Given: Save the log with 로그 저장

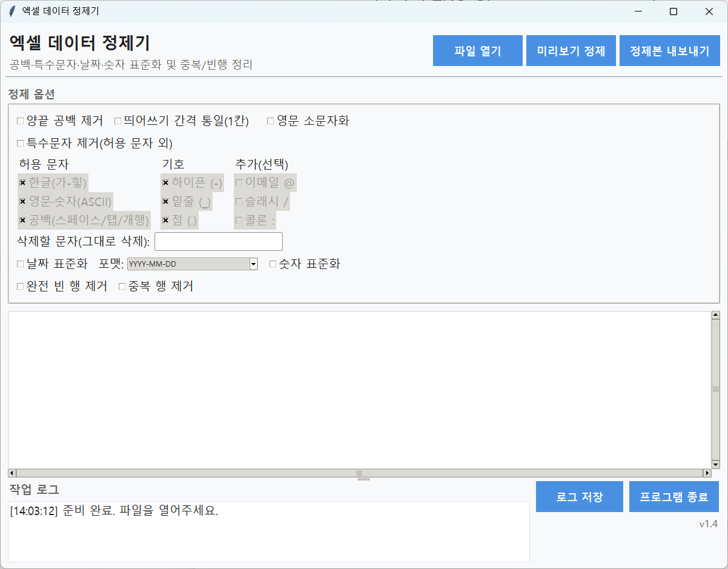Looking at the screenshot, I should [x=579, y=497].
